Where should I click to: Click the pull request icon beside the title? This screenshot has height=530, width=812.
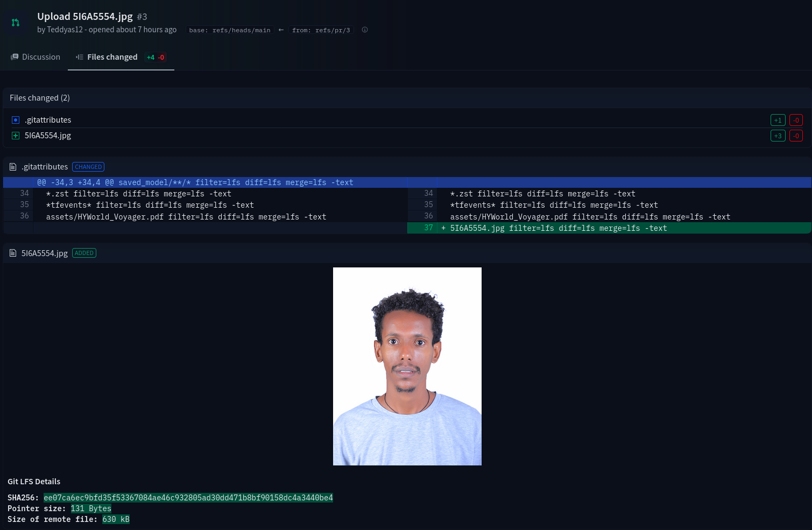(16, 23)
